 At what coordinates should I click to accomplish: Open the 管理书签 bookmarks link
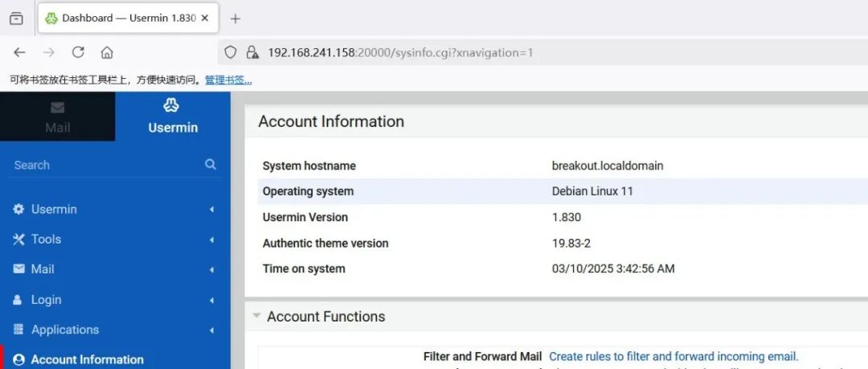[x=228, y=80]
